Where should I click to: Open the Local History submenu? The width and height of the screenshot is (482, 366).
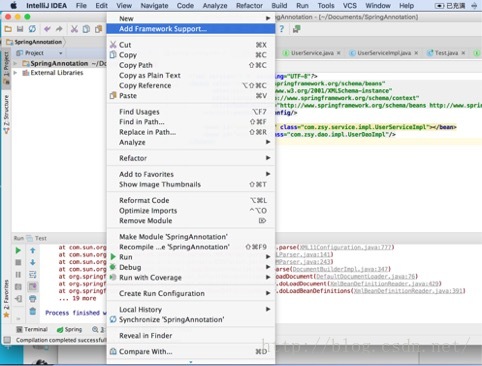pos(191,309)
